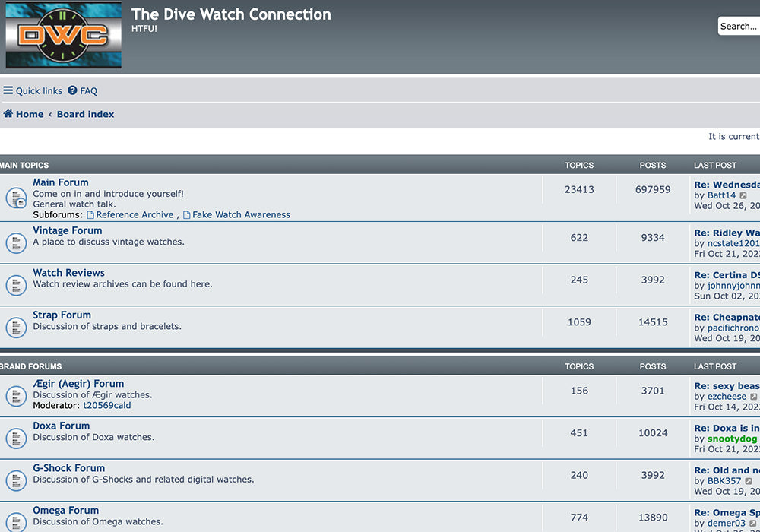Open the Quick links hamburger menu
Viewport: 760px width, 532px height.
[x=33, y=90]
